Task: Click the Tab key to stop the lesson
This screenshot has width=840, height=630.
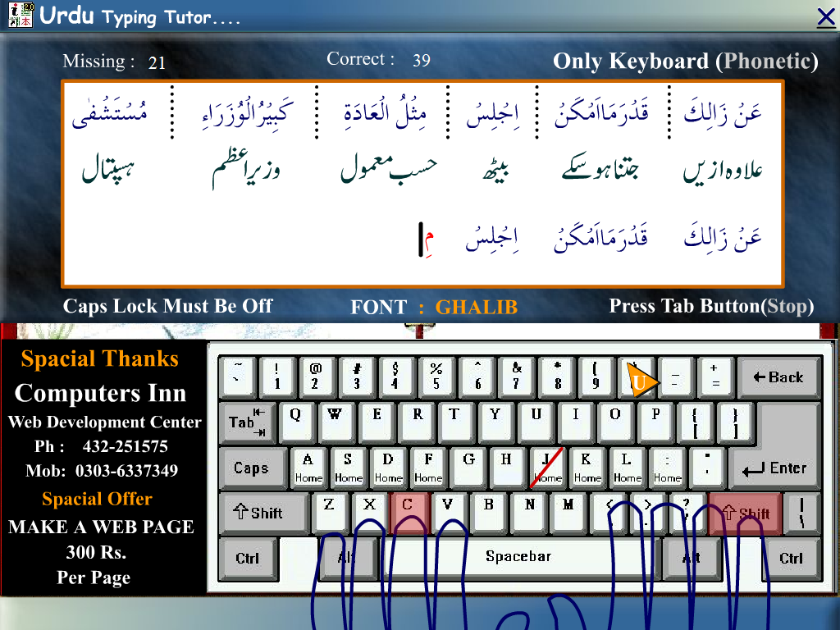Action: (x=246, y=422)
